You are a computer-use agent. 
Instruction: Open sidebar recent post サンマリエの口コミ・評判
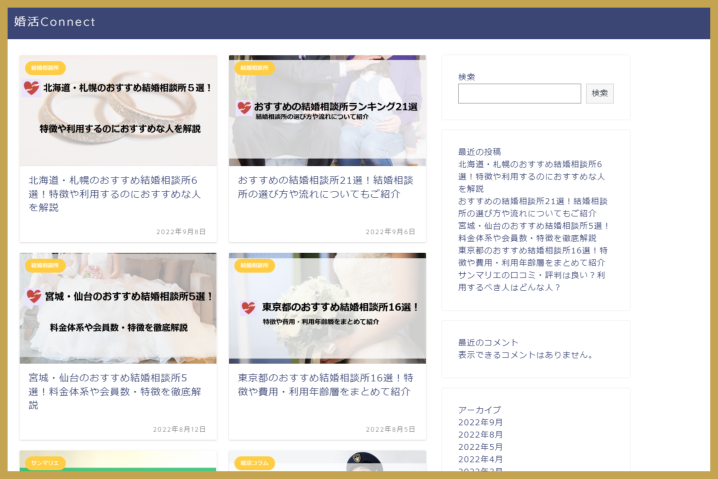pos(531,281)
